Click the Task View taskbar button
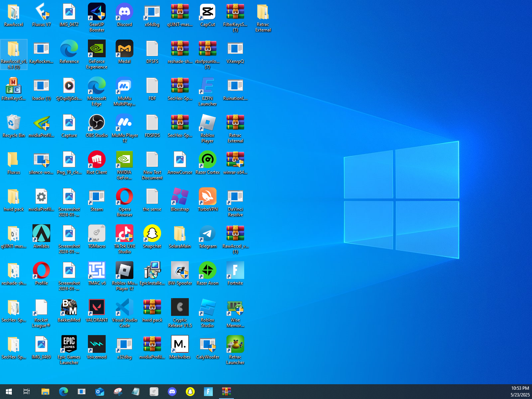The width and height of the screenshot is (532, 399). coord(27,392)
